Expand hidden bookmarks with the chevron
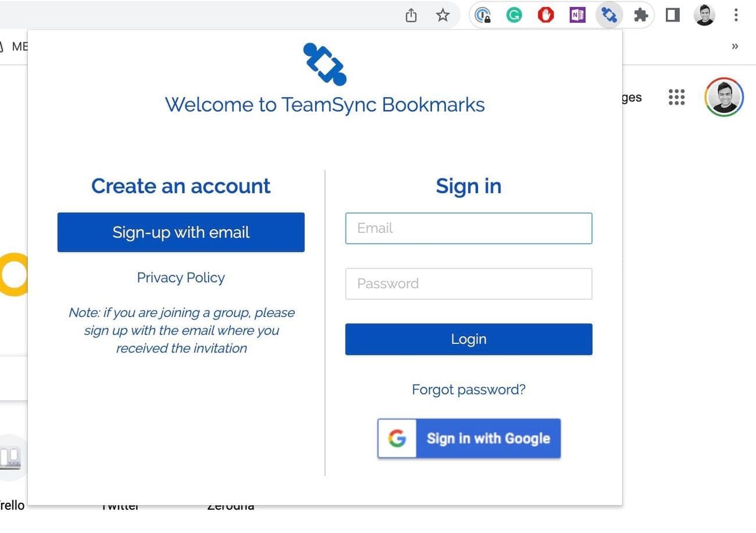756x533 pixels. point(734,46)
